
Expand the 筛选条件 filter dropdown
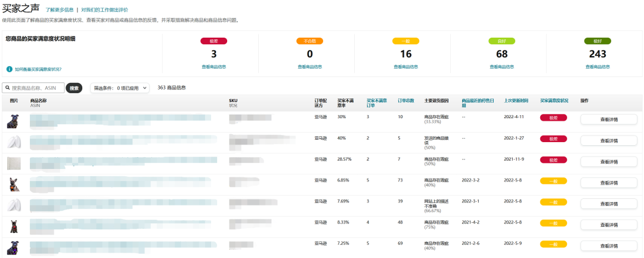119,88
